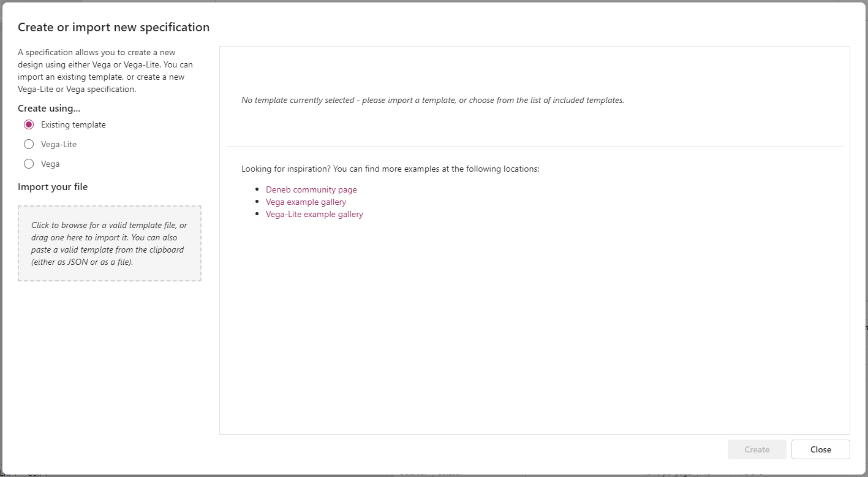The image size is (868, 477).
Task: Click the 'Existing template' label text
Action: [x=74, y=124]
